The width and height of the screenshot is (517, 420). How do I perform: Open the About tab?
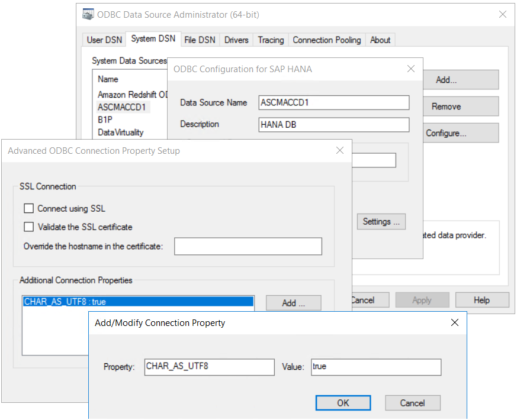(380, 40)
